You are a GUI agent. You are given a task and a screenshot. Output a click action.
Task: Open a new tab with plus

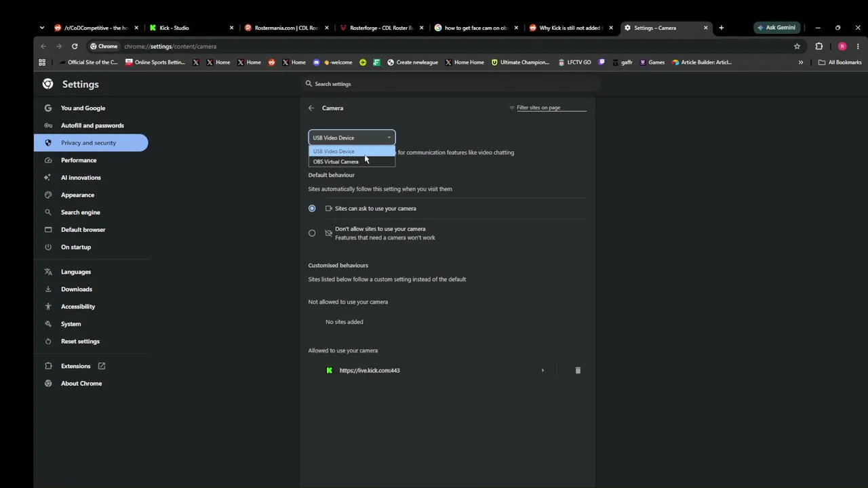(x=721, y=28)
